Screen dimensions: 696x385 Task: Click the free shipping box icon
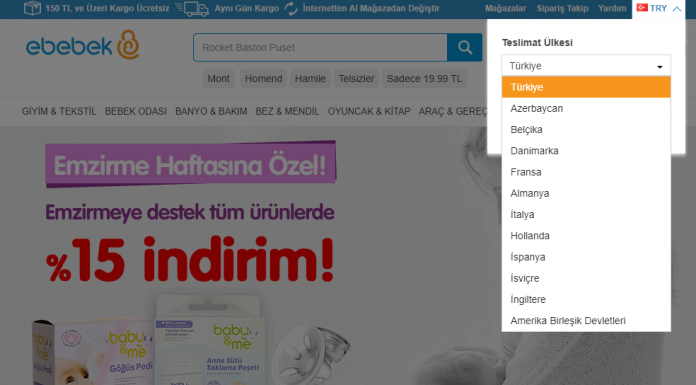point(32,8)
